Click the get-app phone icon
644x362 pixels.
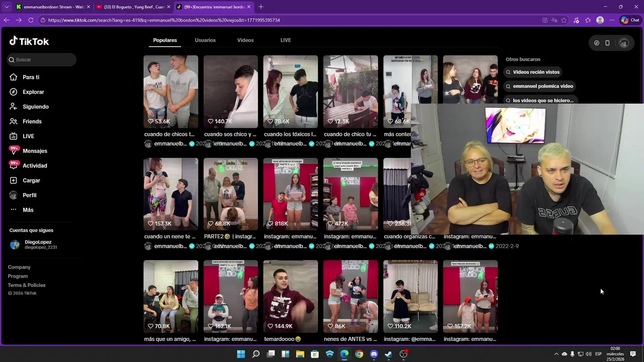tap(607, 43)
